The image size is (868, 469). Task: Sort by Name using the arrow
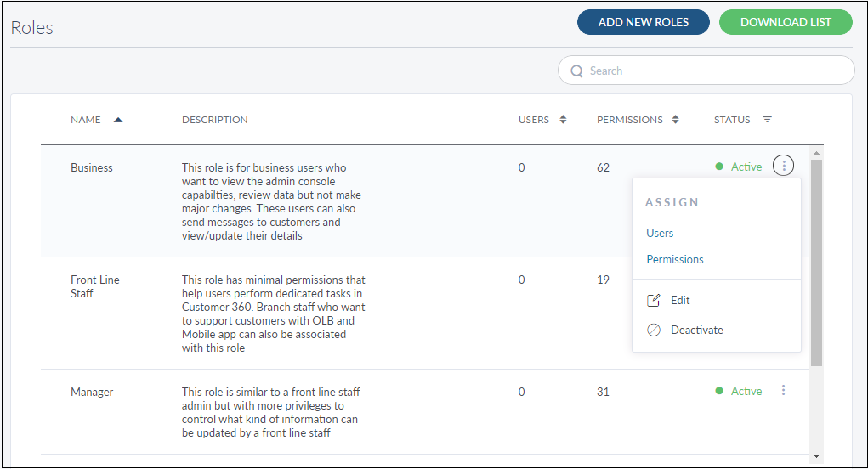tap(118, 120)
